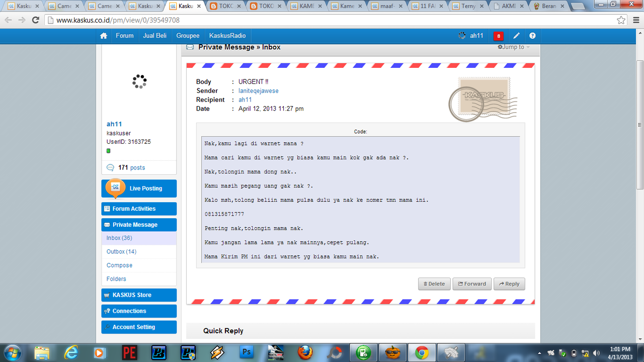Open the Jump to dropdown
The image size is (644, 362).
click(x=514, y=47)
